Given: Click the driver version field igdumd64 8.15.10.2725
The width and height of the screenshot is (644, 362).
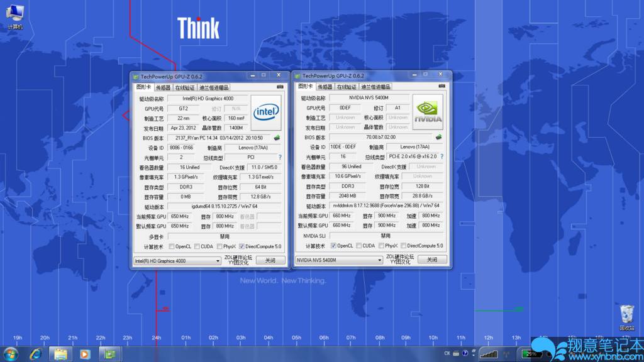Looking at the screenshot, I should 225,206.
